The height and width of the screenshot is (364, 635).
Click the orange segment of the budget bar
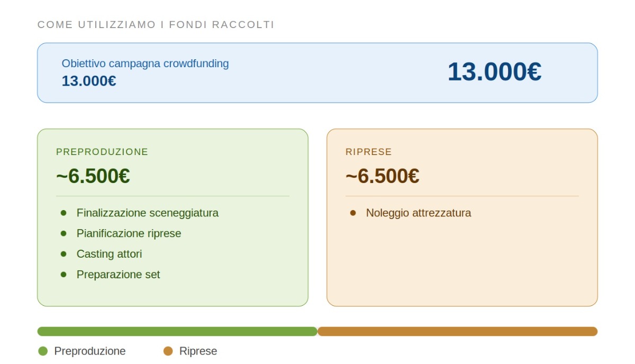point(457,332)
